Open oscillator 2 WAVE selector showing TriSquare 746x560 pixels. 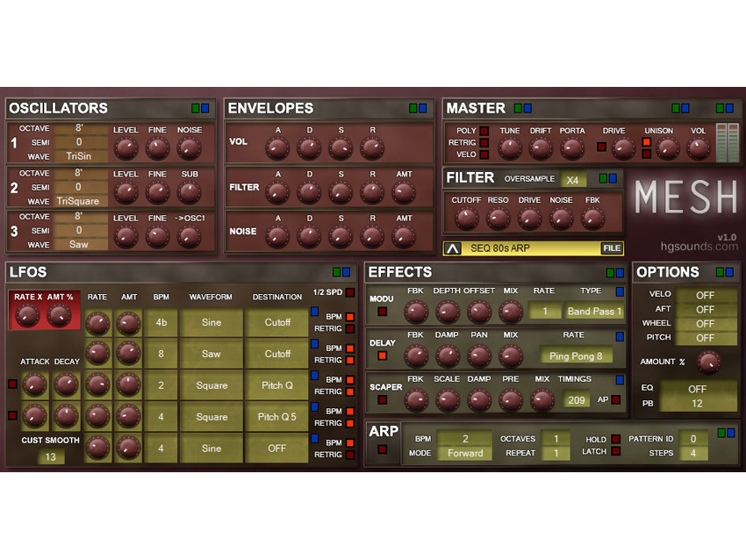(x=81, y=201)
